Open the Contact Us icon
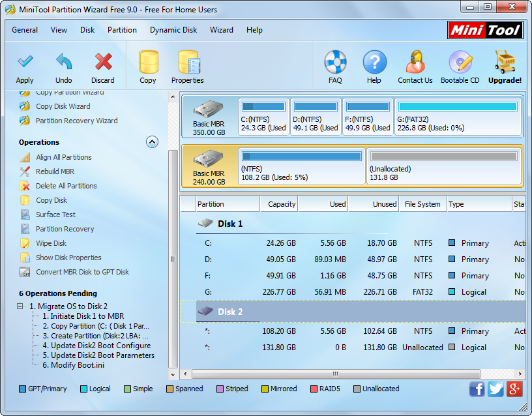The width and height of the screenshot is (532, 416). click(x=415, y=62)
